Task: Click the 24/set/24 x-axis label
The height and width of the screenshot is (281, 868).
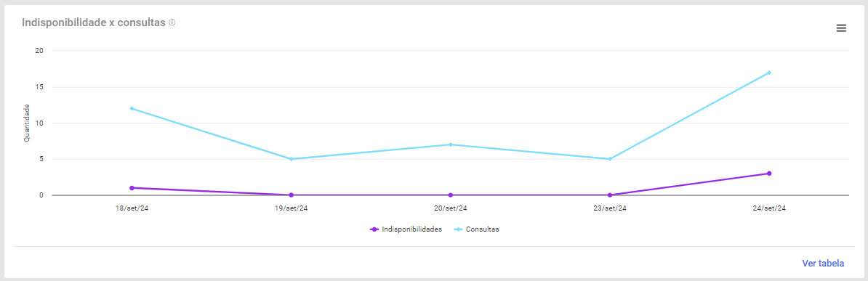Action: (769, 208)
